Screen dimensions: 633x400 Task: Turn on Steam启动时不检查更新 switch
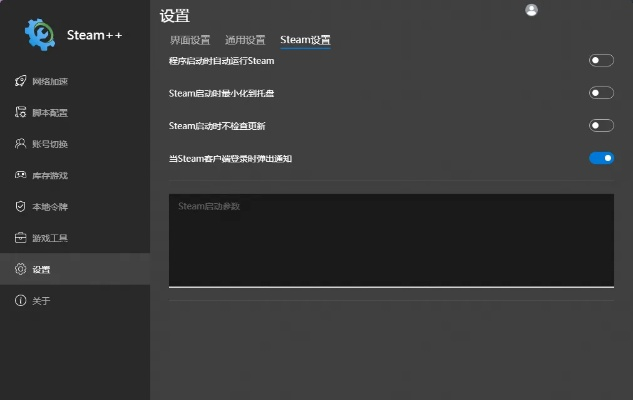click(601, 126)
